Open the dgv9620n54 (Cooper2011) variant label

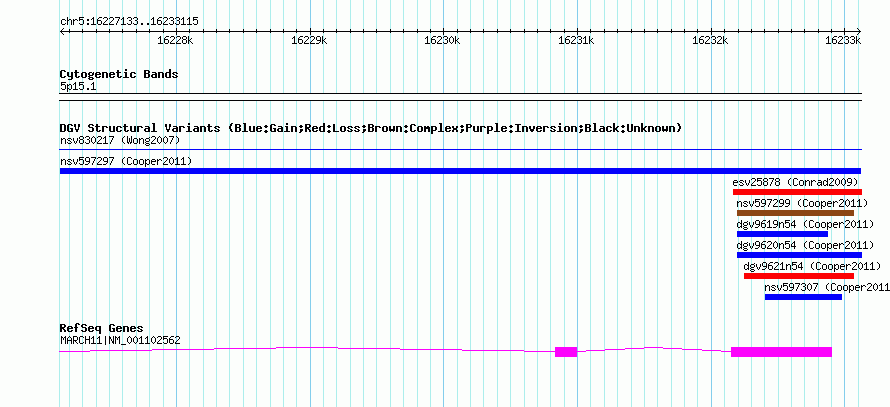click(x=805, y=245)
